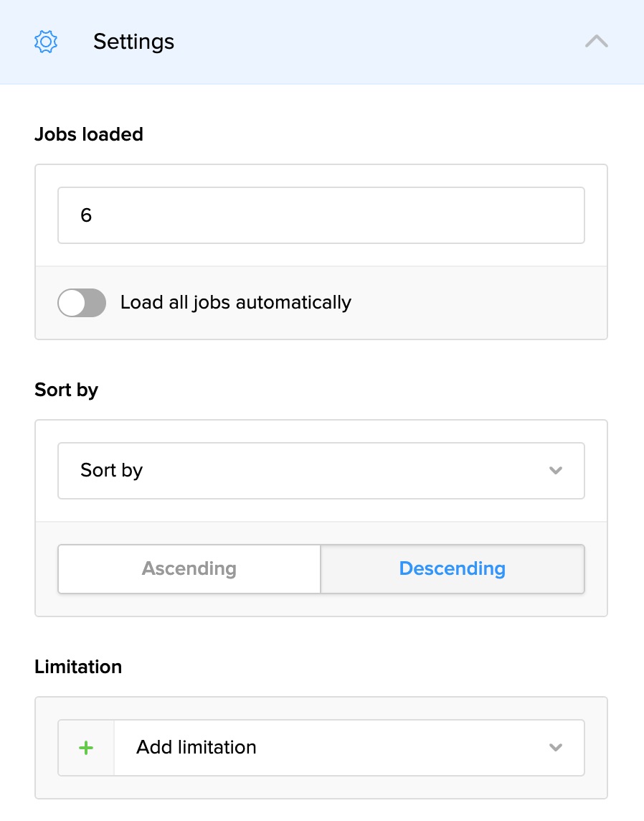
Task: Select Ascending sort order
Action: (189, 568)
